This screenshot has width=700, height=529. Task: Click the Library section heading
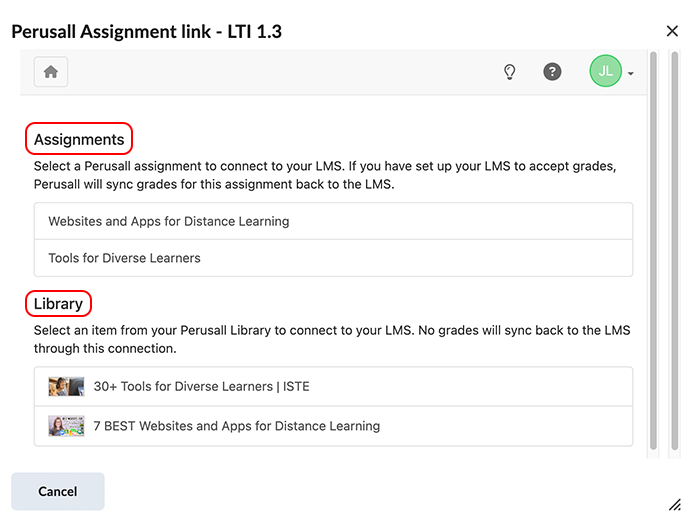click(58, 303)
